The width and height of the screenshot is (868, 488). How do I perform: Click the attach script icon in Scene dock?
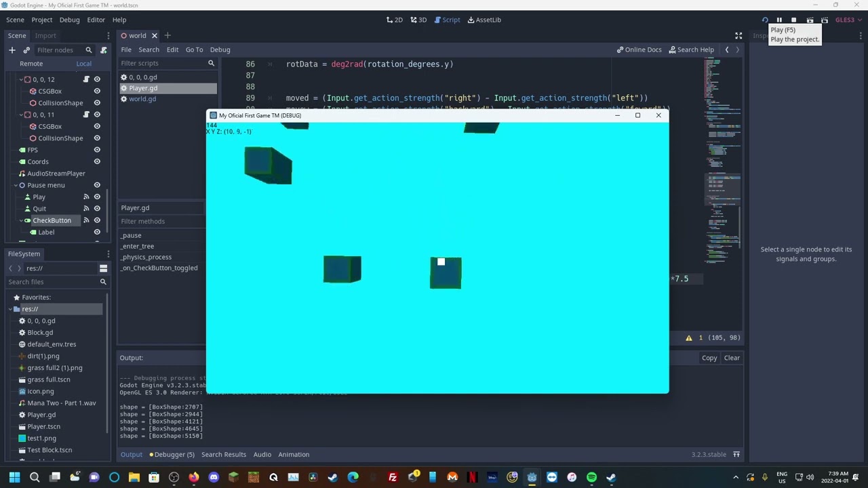point(104,50)
